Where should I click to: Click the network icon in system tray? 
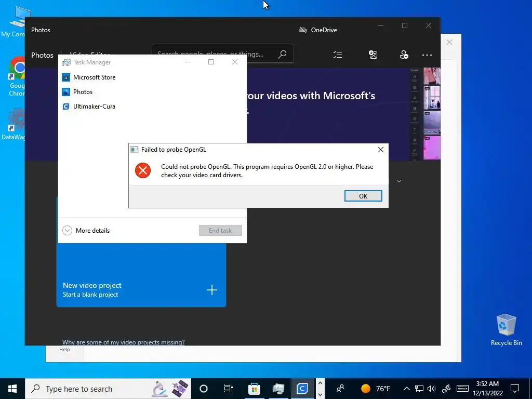point(419,389)
